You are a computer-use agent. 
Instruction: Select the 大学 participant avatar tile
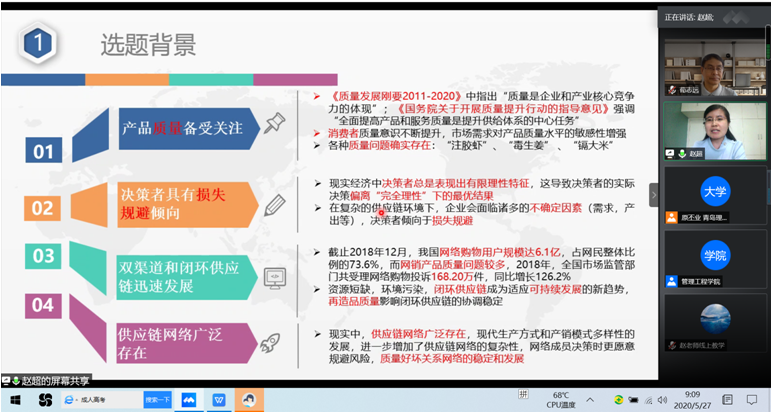click(714, 191)
